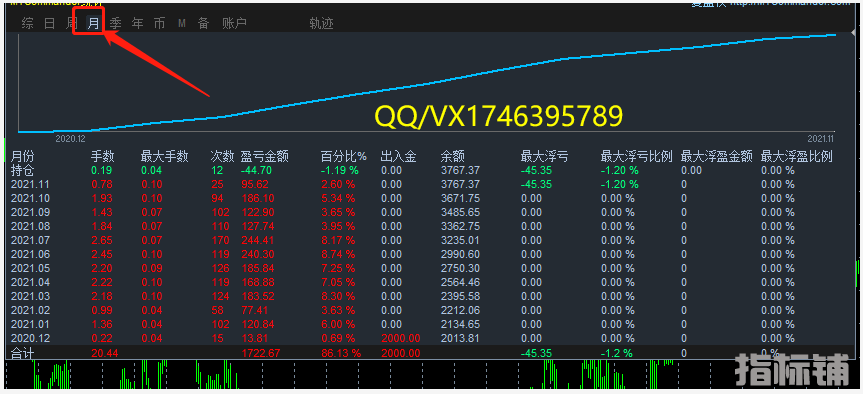
Task: Click the 月份 column header
Action: [23, 157]
